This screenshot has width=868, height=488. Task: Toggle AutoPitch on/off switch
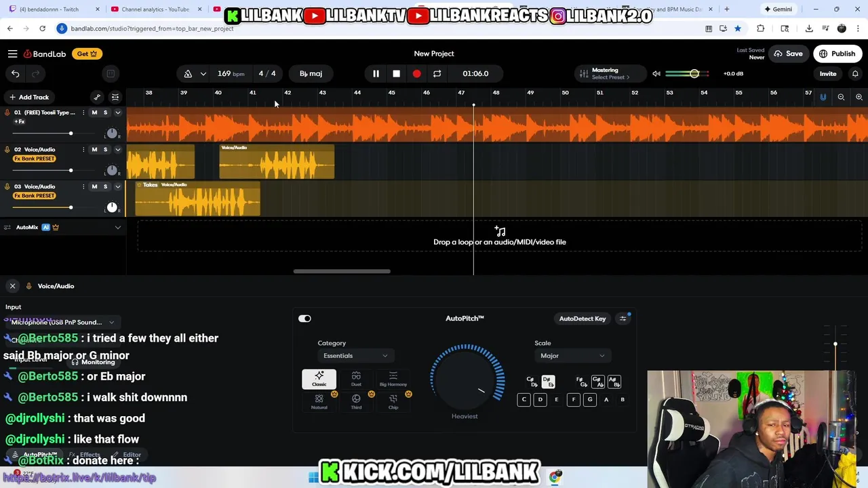coord(304,319)
